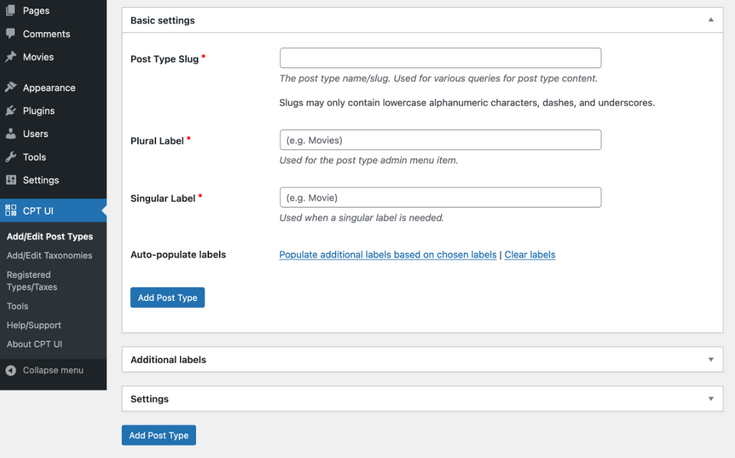Collapse the Basic settings panel

pos(711,20)
